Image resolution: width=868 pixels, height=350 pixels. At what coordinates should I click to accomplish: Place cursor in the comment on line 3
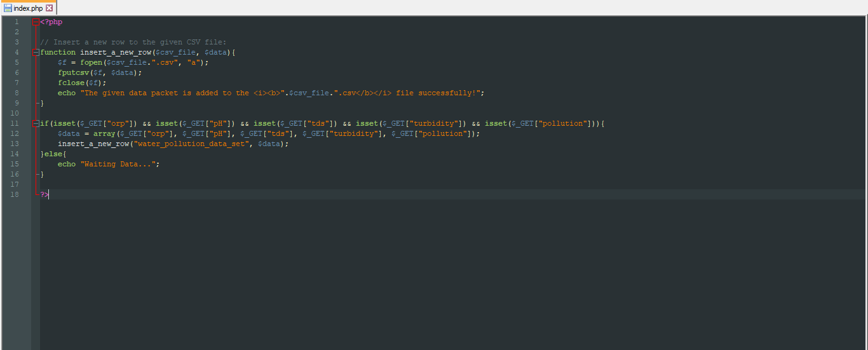click(x=128, y=42)
